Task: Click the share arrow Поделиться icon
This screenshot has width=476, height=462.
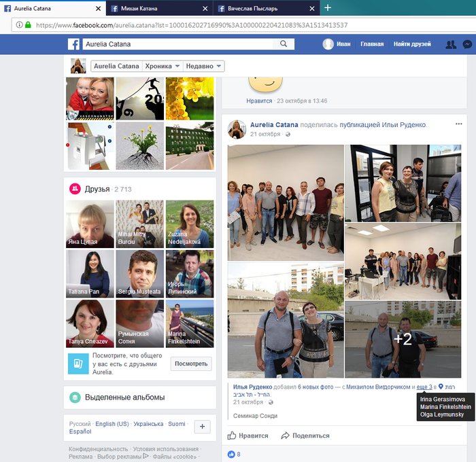Action: (x=285, y=436)
